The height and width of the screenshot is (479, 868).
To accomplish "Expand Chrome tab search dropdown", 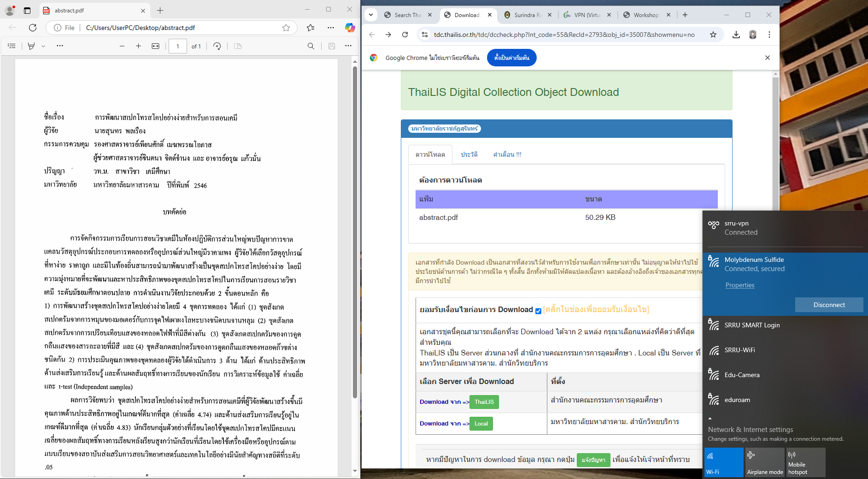I will click(x=371, y=15).
